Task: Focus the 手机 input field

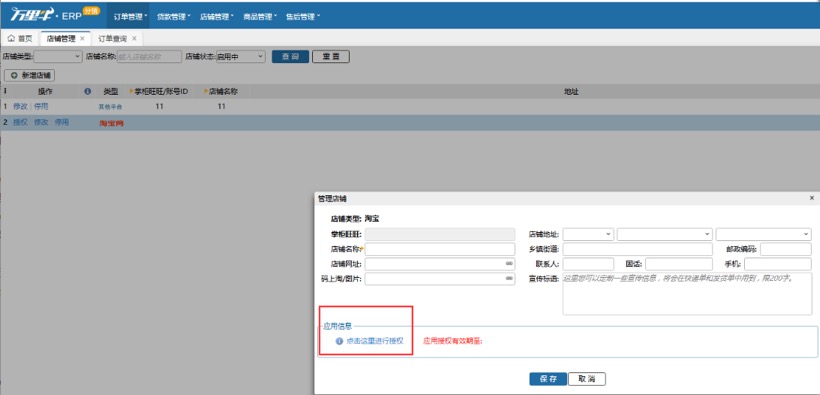Action: (778, 264)
